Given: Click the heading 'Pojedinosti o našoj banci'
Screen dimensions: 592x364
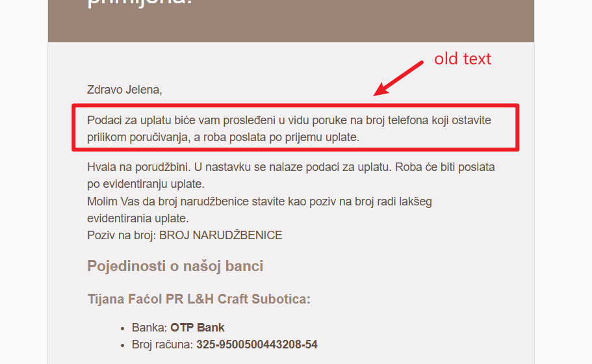Looking at the screenshot, I should [x=175, y=266].
